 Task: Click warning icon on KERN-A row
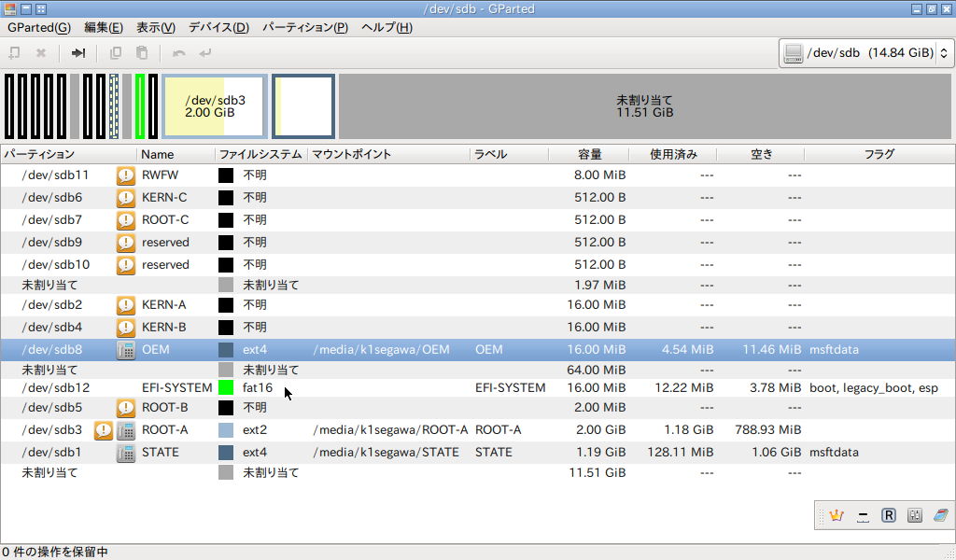(x=126, y=305)
